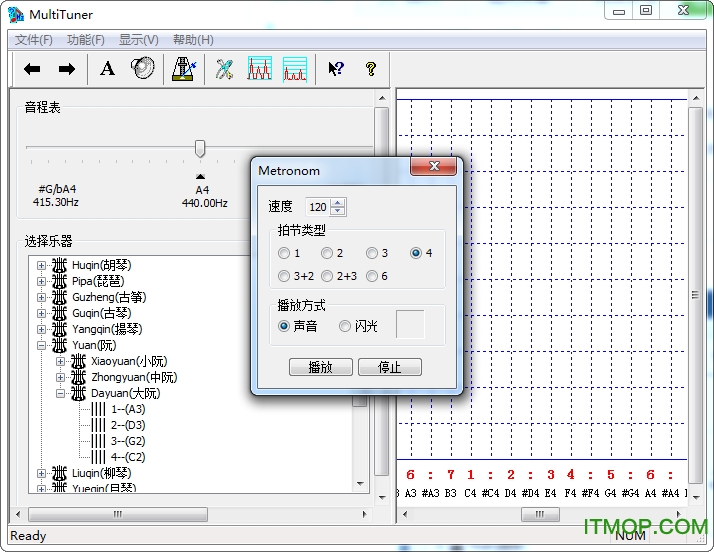Select beat type 2 radio button
Viewport: 714px width, 552px height.
pos(326,253)
